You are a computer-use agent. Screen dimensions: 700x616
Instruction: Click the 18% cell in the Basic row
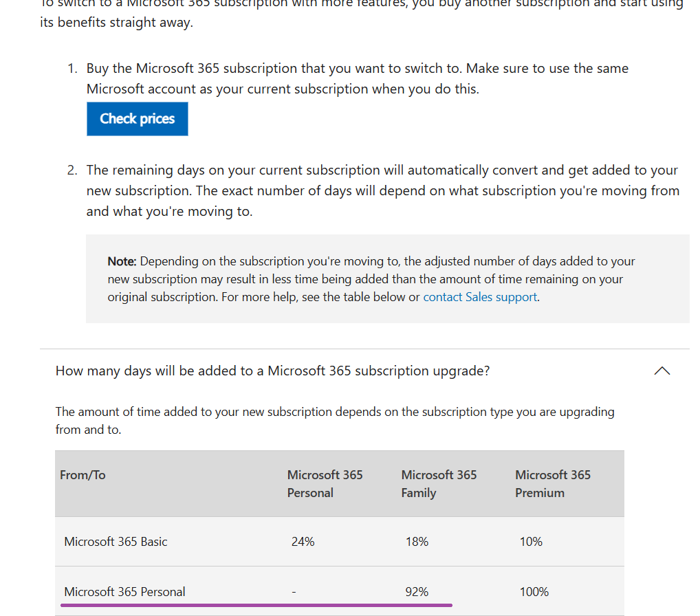click(417, 542)
